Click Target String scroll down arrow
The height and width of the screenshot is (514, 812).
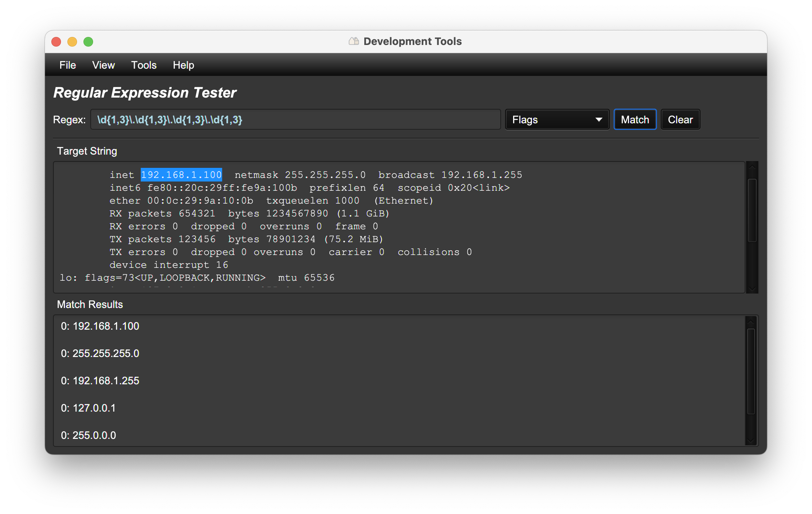(752, 288)
